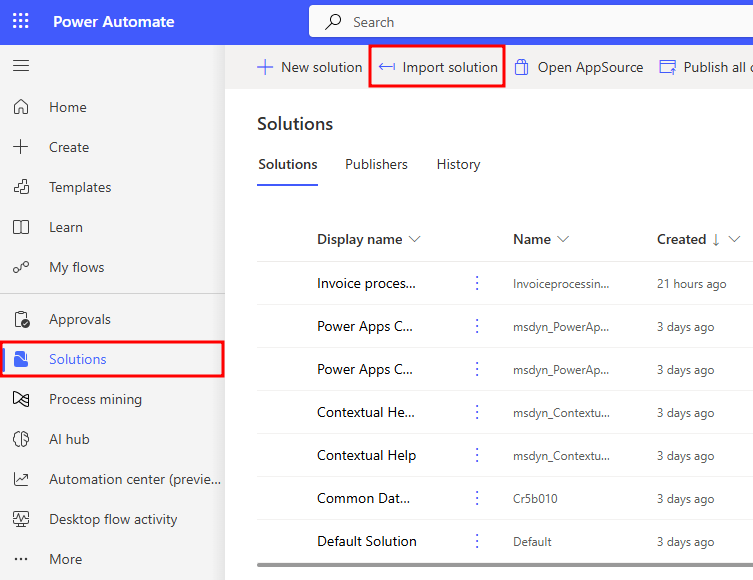Click the horizontal scrollbar under the table
The image size is (753, 580).
pyautogui.click(x=505, y=565)
